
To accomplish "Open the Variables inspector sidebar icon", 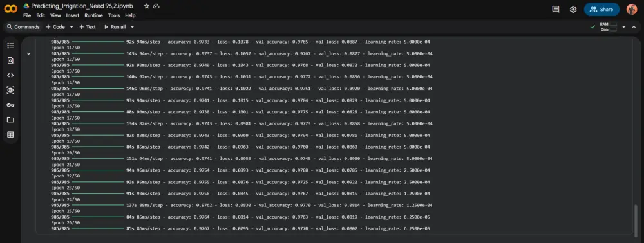I will [11, 90].
